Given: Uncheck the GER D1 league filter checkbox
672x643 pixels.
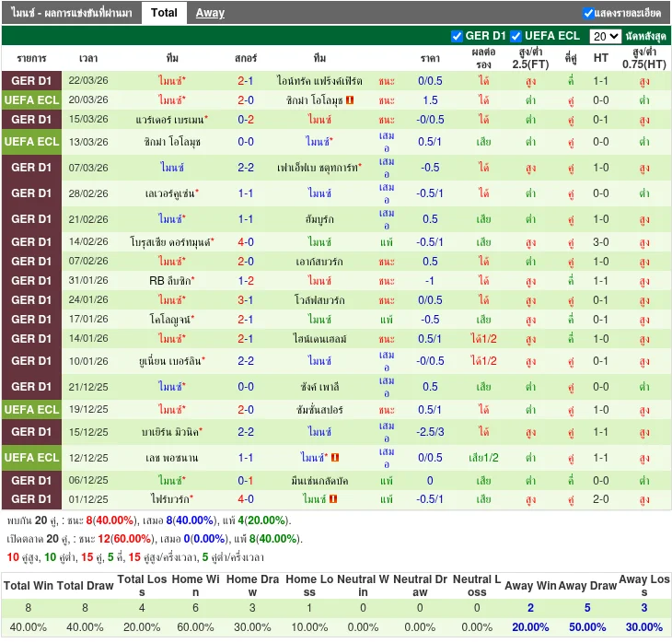Looking at the screenshot, I should pyautogui.click(x=457, y=36).
